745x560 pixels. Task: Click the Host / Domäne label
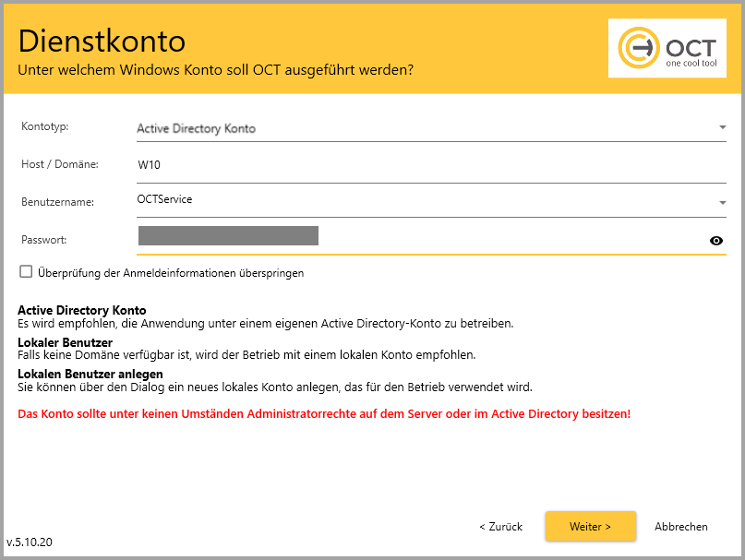coord(59,164)
